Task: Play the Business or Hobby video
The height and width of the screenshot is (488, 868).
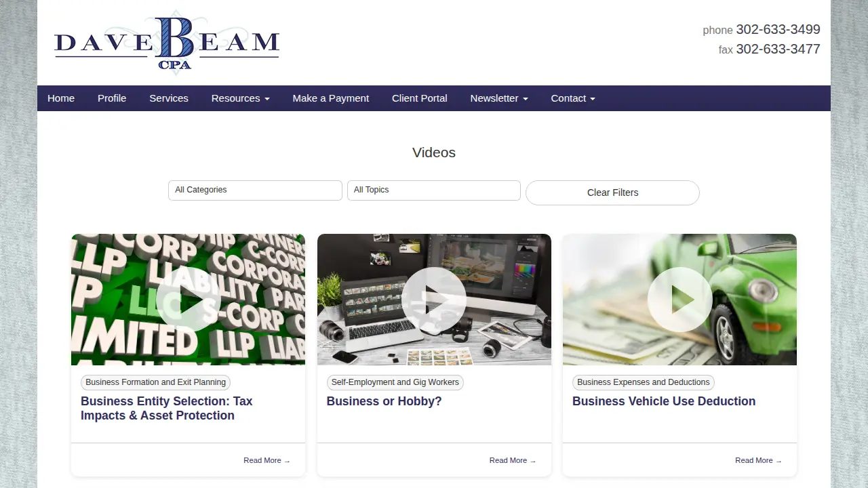Action: pos(434,300)
